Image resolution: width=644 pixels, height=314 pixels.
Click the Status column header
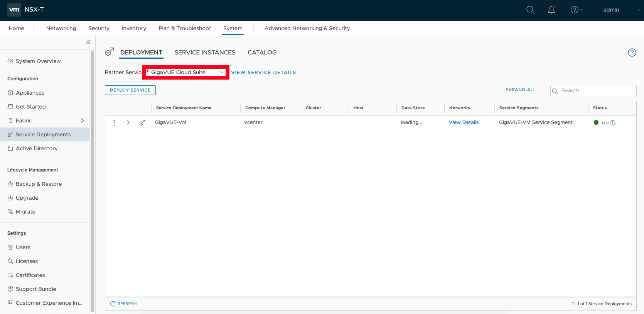(600, 108)
